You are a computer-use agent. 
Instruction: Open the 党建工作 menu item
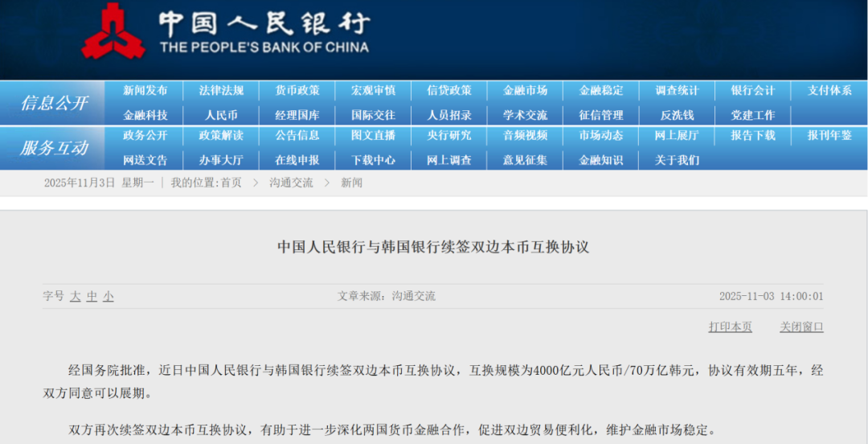[753, 115]
